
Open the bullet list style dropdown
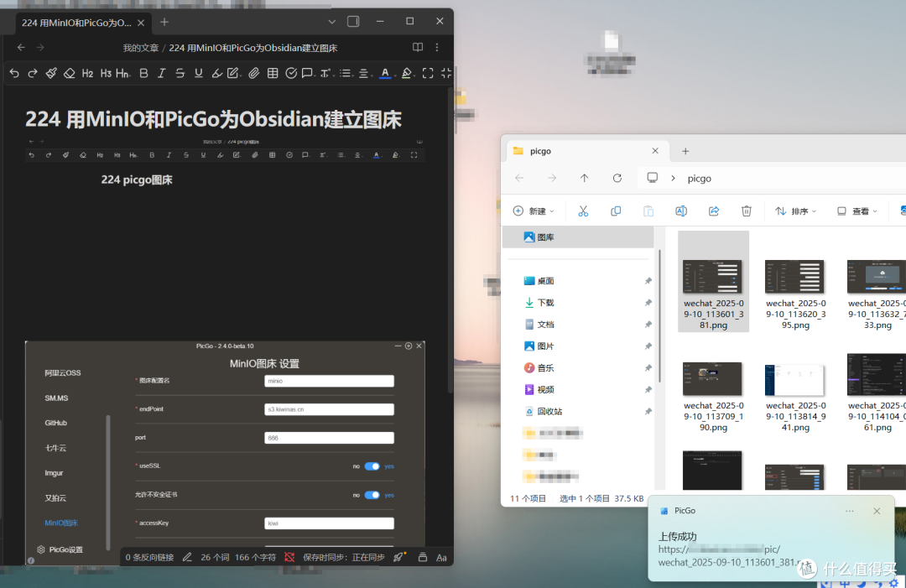pos(346,73)
